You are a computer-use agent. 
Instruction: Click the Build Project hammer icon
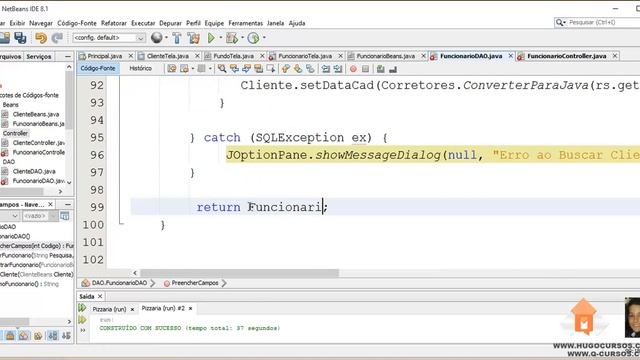(177, 38)
